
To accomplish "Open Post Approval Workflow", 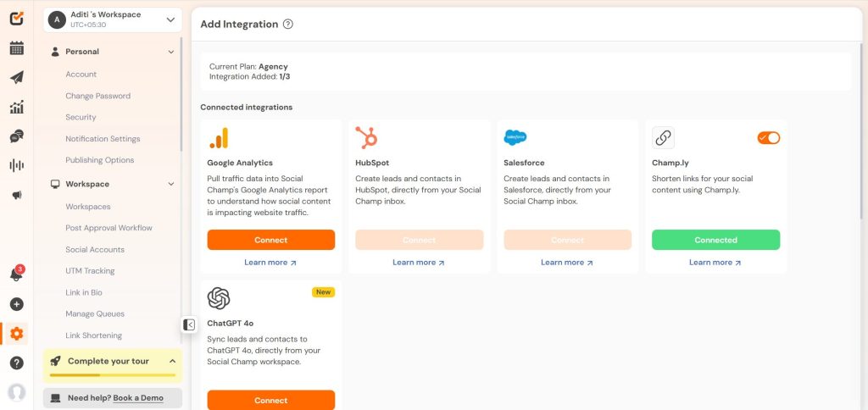I will pyautogui.click(x=109, y=228).
